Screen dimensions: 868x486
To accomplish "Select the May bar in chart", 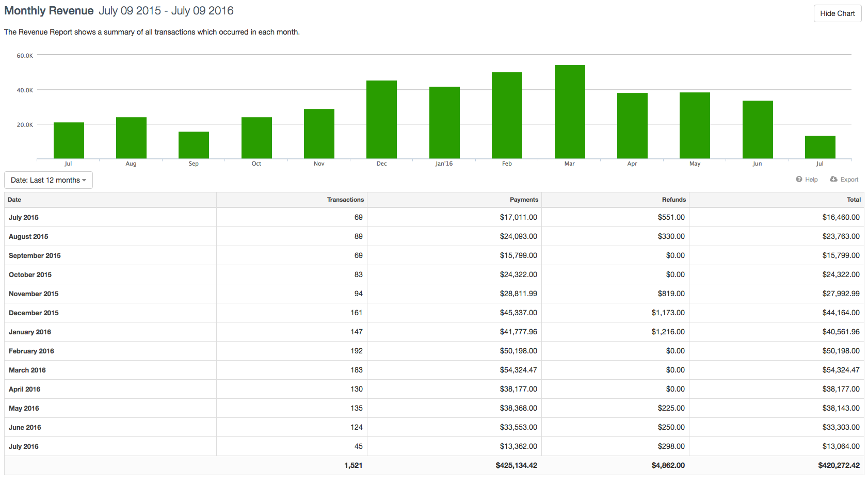I will point(695,125).
